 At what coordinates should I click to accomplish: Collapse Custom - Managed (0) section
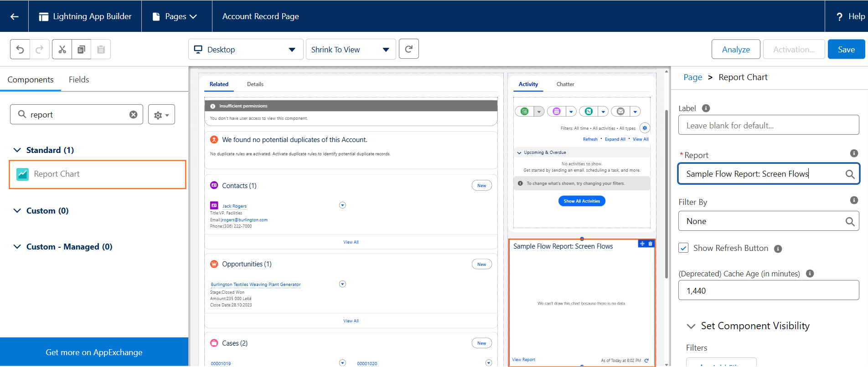(x=17, y=246)
